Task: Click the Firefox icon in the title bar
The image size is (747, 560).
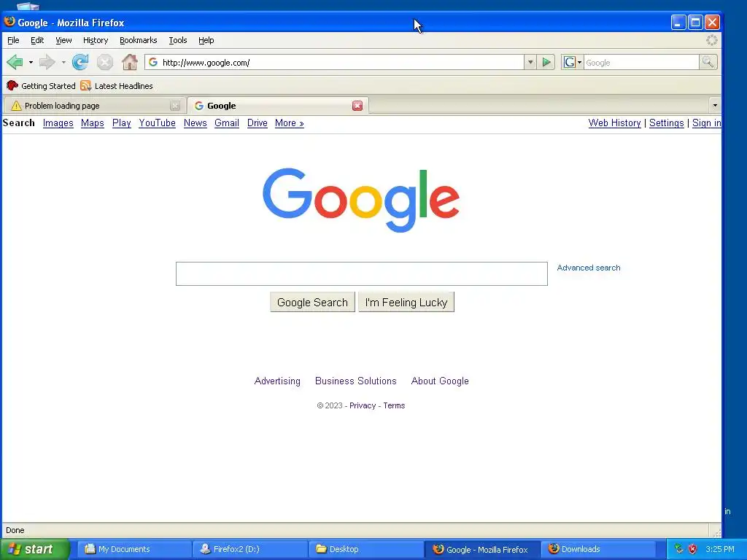Action: pyautogui.click(x=9, y=22)
